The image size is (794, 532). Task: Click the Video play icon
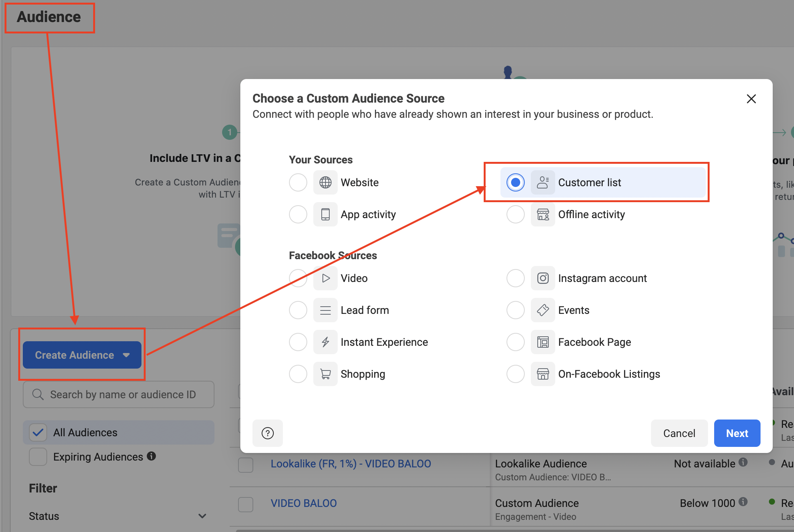pos(326,278)
